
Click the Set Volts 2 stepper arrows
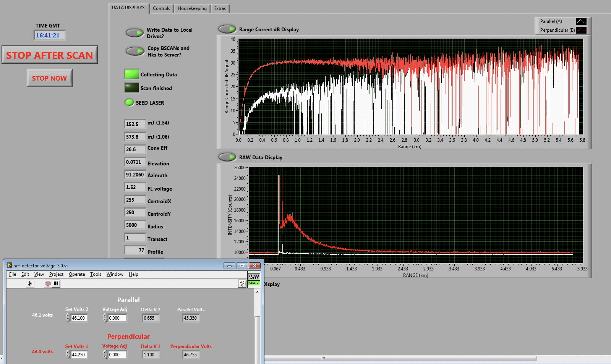[68, 318]
